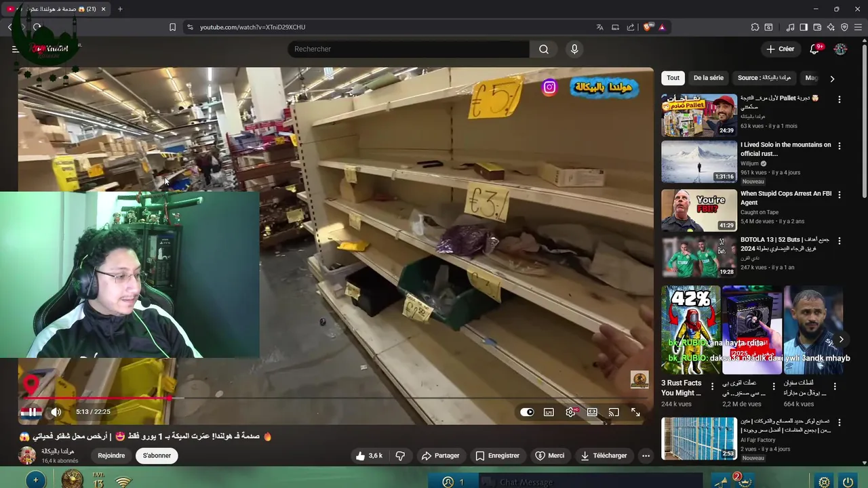The width and height of the screenshot is (868, 488).
Task: Advance Shorts shelf with next arrow
Action: [841, 340]
